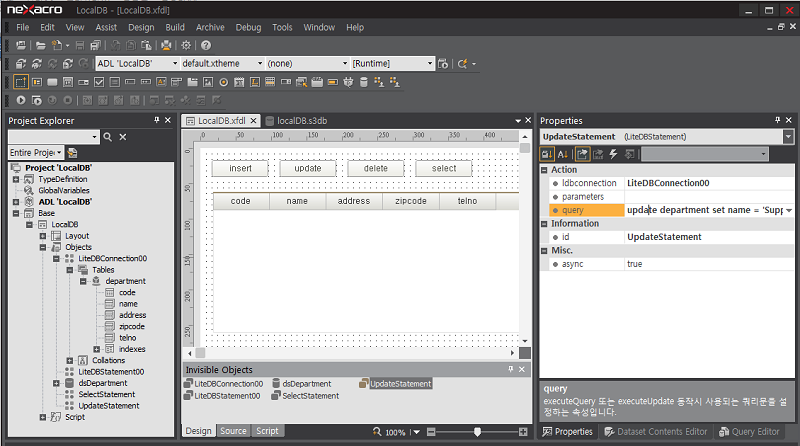Click the zoom-in plus button
This screenshot has height=446, width=800.
(x=523, y=432)
